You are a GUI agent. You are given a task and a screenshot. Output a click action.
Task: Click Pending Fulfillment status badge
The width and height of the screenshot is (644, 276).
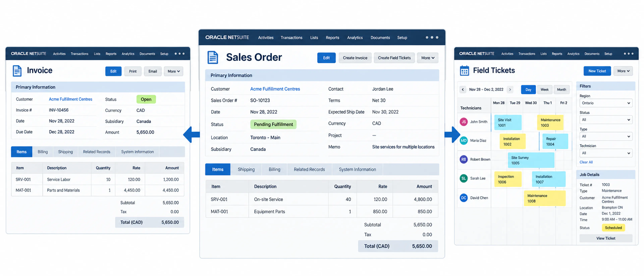[x=273, y=124]
